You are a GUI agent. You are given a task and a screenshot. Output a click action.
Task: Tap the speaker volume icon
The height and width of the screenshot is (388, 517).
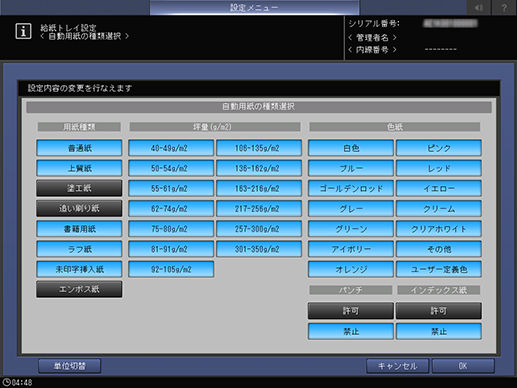(479, 7)
